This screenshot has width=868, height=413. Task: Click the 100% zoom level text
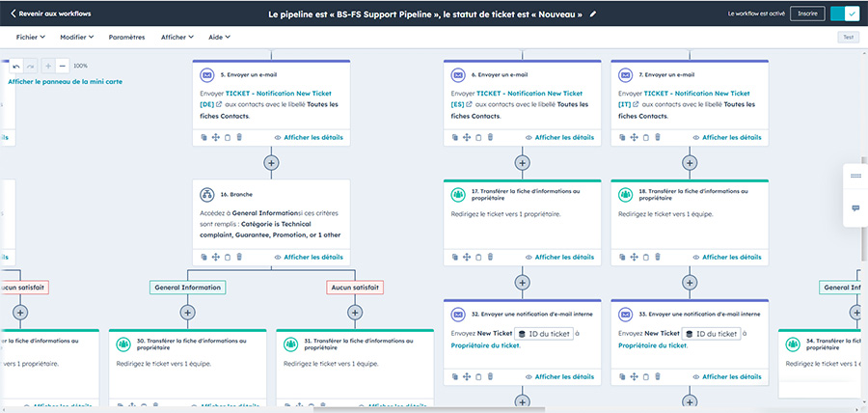(x=81, y=66)
